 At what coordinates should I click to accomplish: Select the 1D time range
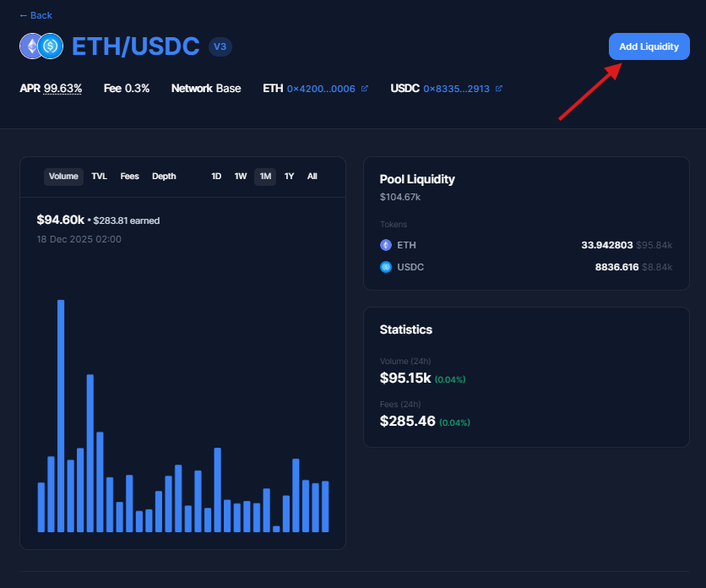tap(216, 177)
